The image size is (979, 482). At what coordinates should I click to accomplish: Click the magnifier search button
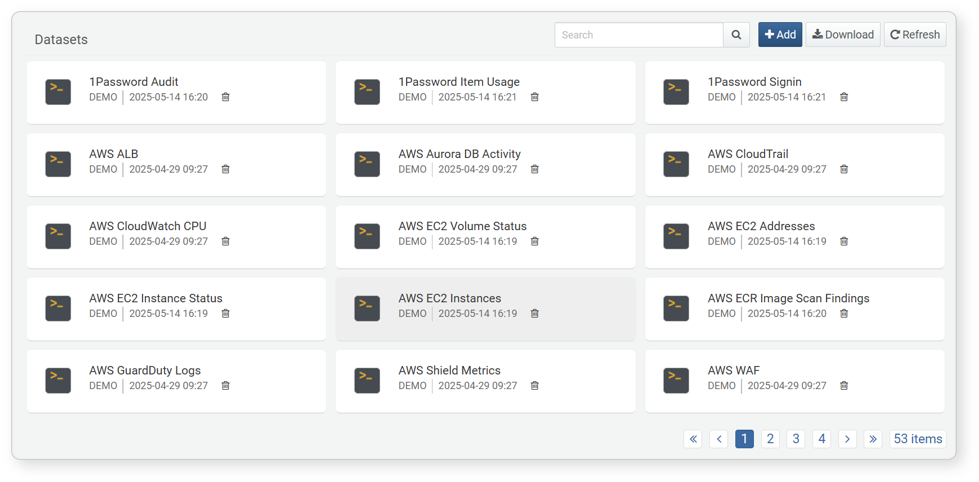pyautogui.click(x=737, y=35)
